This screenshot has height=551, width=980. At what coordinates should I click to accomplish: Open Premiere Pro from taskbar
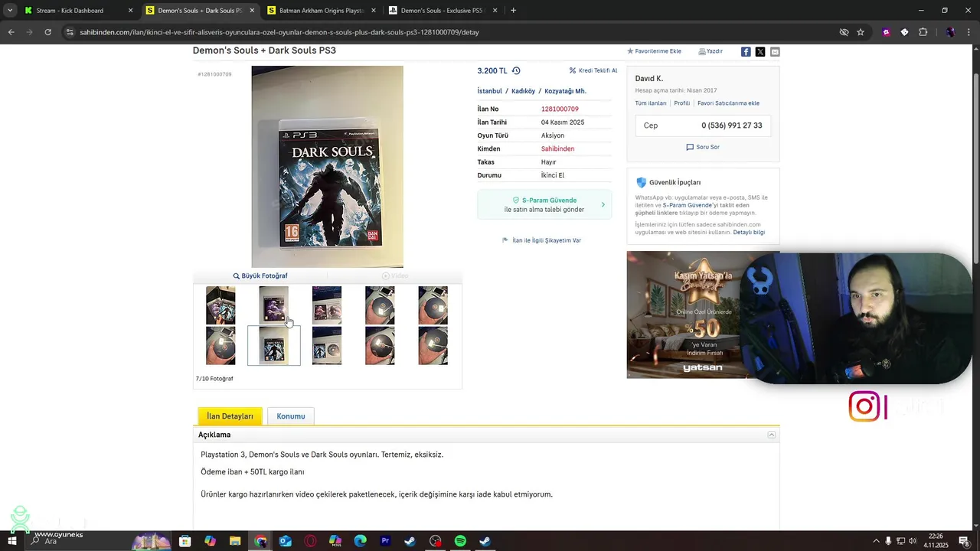(x=385, y=541)
